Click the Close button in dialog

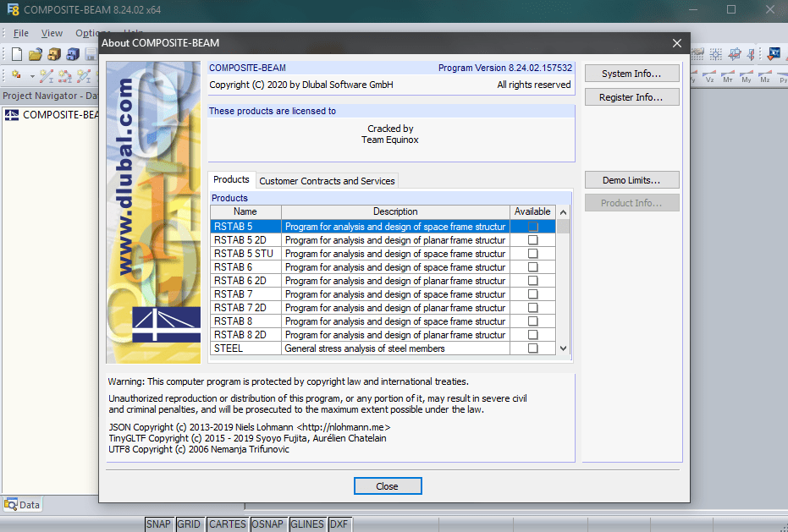click(388, 486)
